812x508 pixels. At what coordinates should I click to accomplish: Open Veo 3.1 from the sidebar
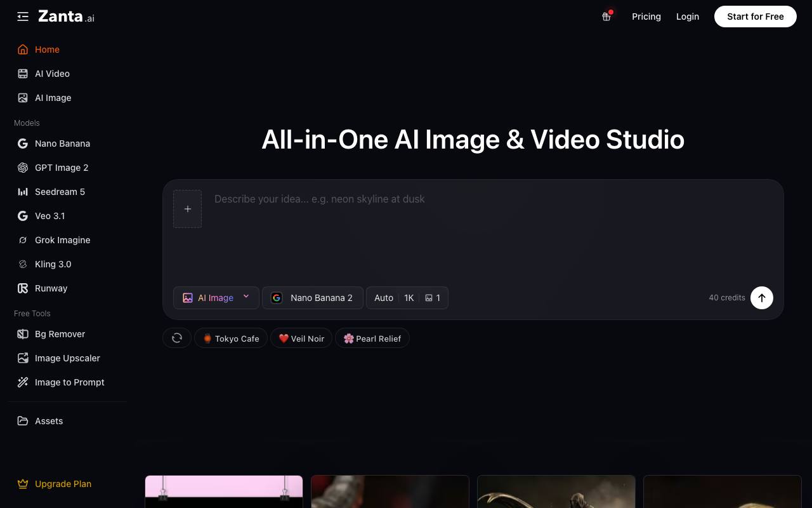tap(67, 216)
